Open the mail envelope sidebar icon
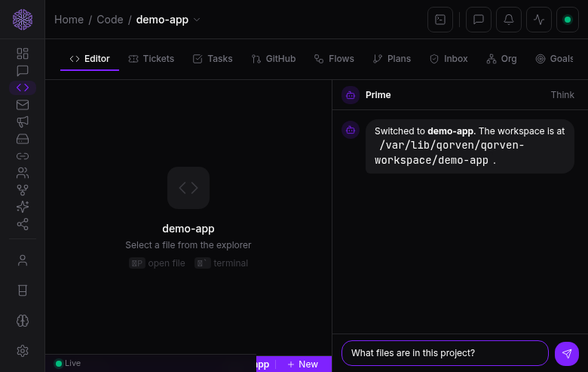 coord(23,105)
